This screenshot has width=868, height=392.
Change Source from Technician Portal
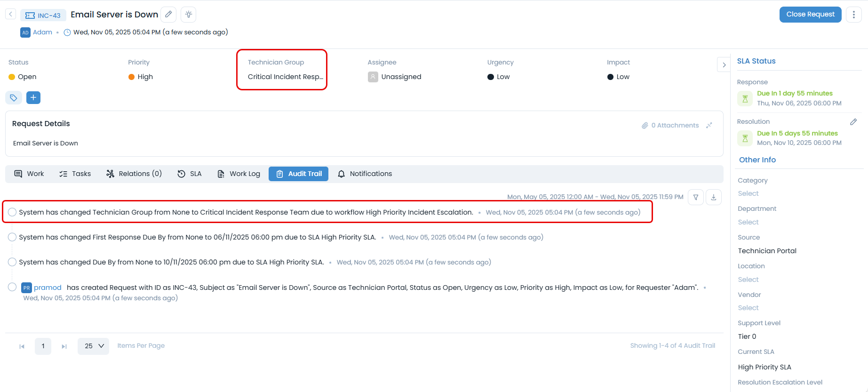coord(767,251)
